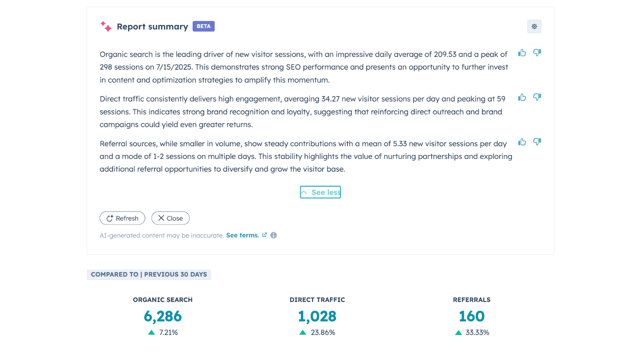Click the sparkle icon next to Report summary
This screenshot has width=644, height=358.
tap(106, 26)
